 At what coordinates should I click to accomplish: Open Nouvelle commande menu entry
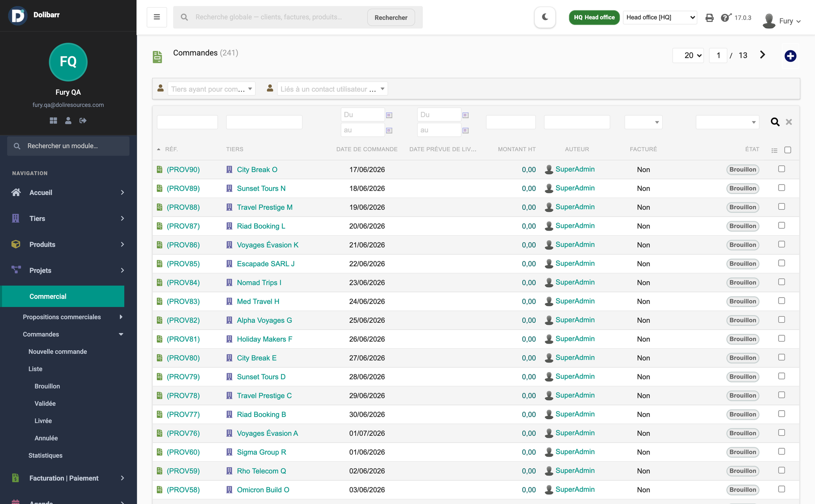click(x=58, y=352)
